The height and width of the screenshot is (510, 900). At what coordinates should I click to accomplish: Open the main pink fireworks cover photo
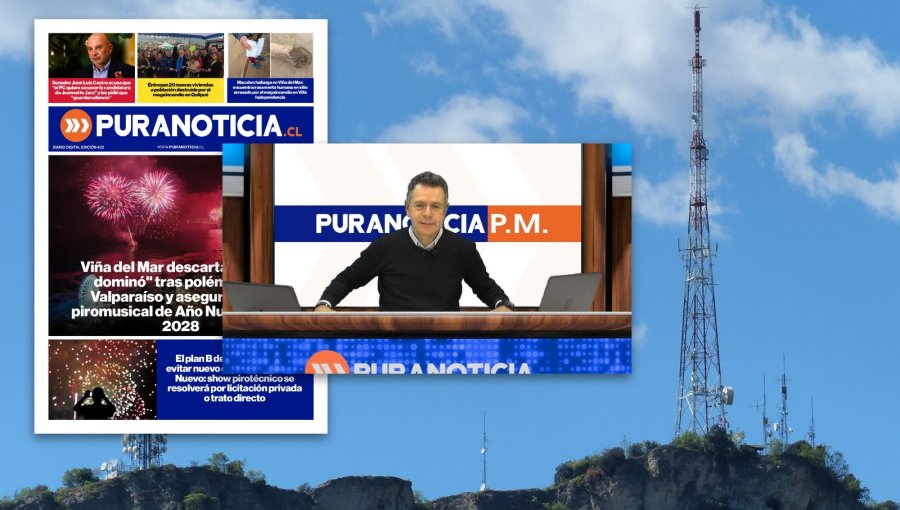pyautogui.click(x=135, y=246)
